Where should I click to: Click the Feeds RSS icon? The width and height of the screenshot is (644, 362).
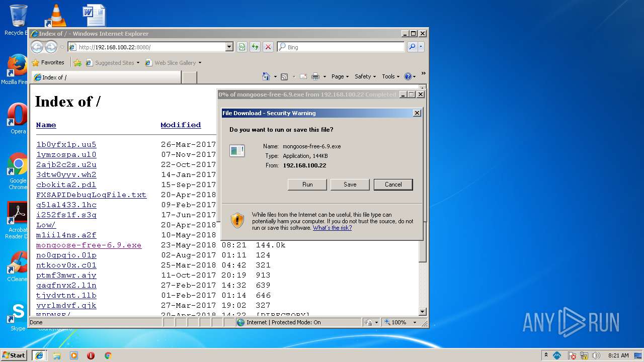pyautogui.click(x=284, y=76)
